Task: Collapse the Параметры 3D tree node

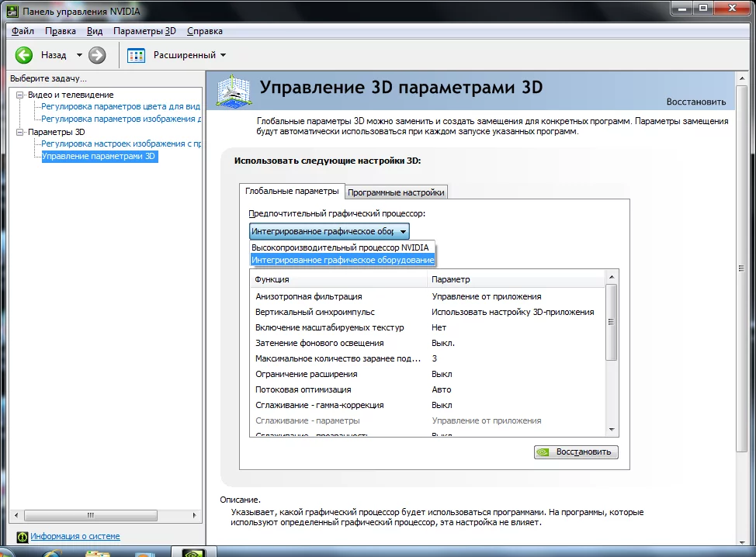Action: point(19,132)
